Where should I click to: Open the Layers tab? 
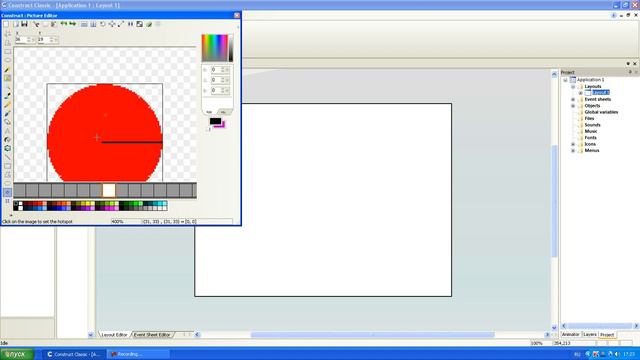coord(590,334)
